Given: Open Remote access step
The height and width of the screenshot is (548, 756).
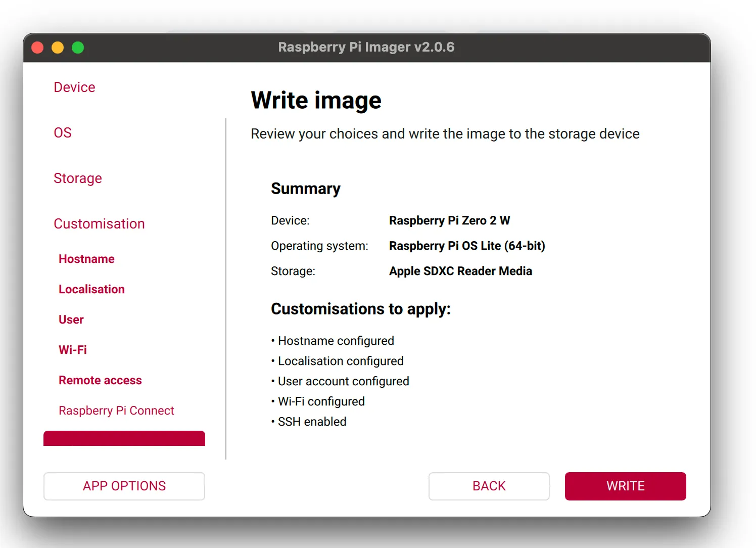Looking at the screenshot, I should coord(100,380).
